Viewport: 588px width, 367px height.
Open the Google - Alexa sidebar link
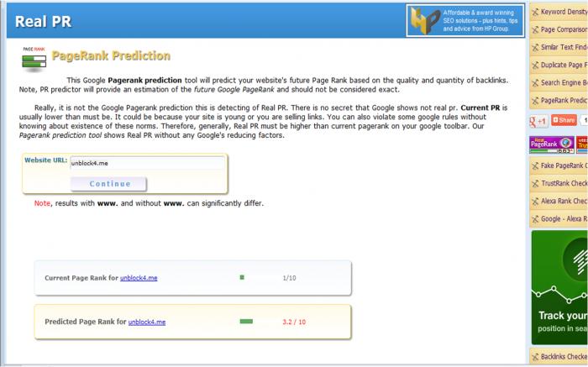(564, 218)
